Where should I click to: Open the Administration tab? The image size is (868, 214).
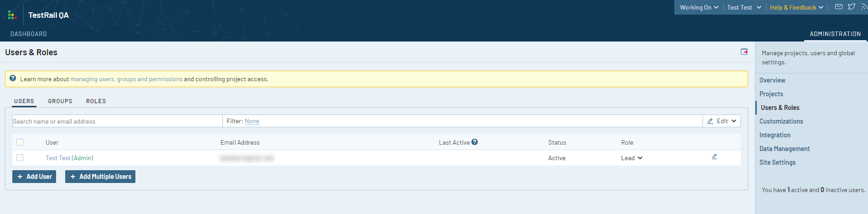[x=835, y=34]
